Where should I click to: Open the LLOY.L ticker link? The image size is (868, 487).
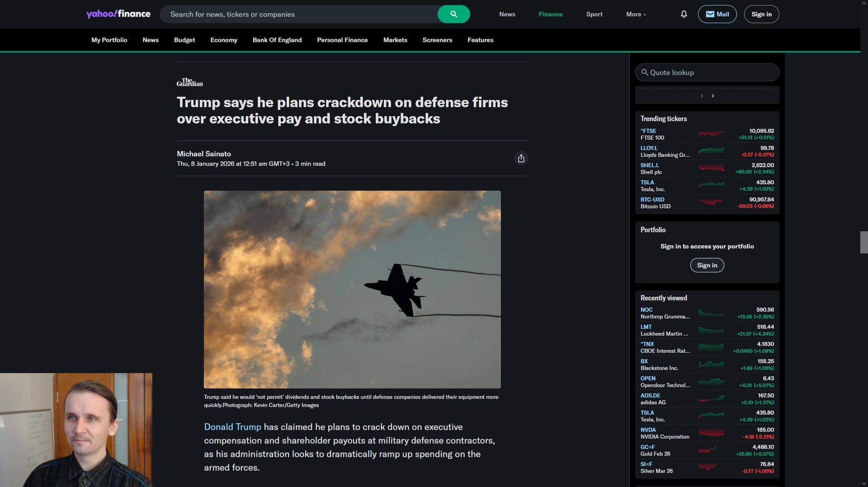tap(649, 148)
